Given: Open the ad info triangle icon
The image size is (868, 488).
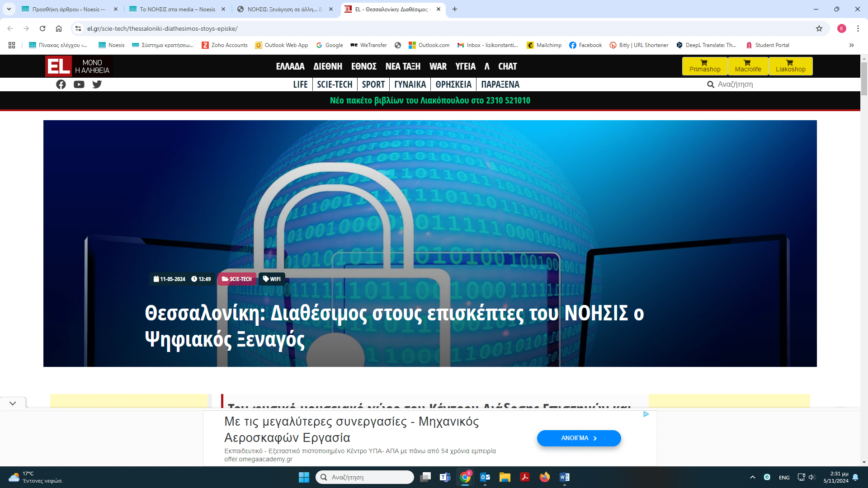Looking at the screenshot, I should (646, 414).
